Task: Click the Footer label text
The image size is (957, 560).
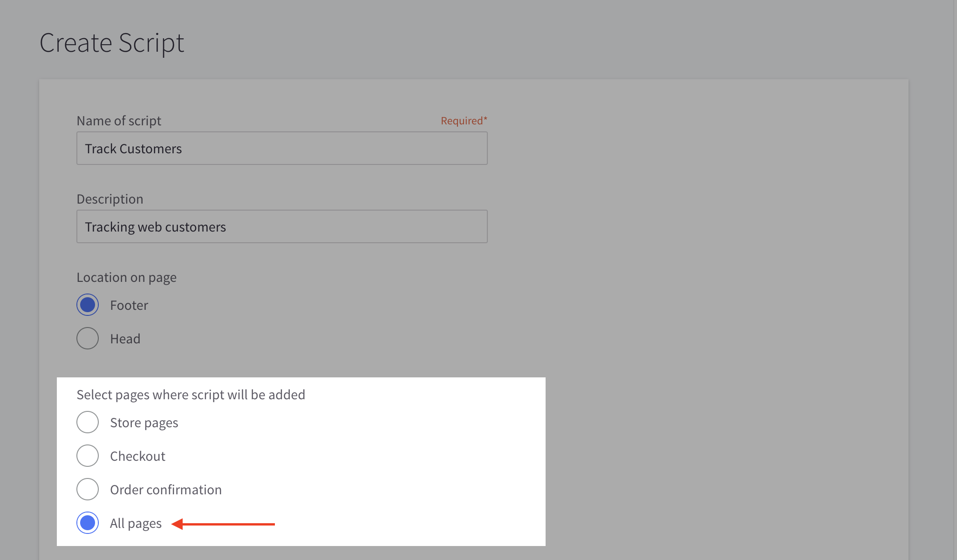Action: pos(129,305)
